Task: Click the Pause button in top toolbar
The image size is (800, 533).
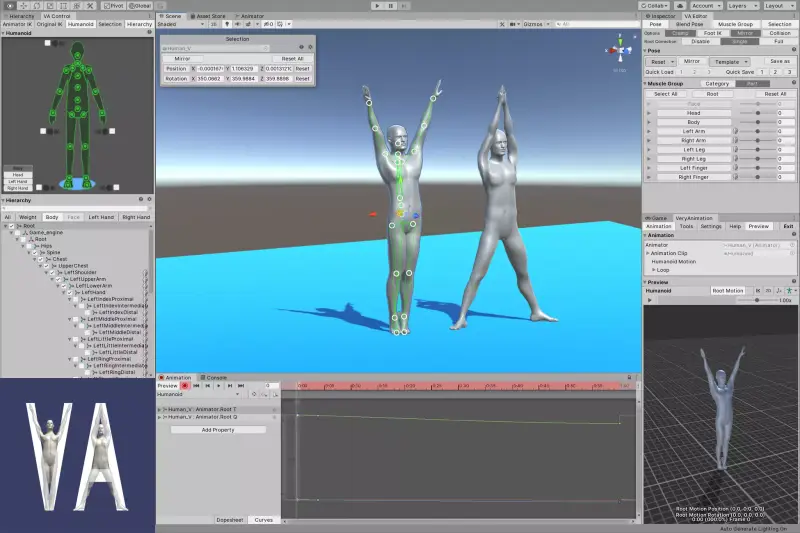Action: pos(390,6)
